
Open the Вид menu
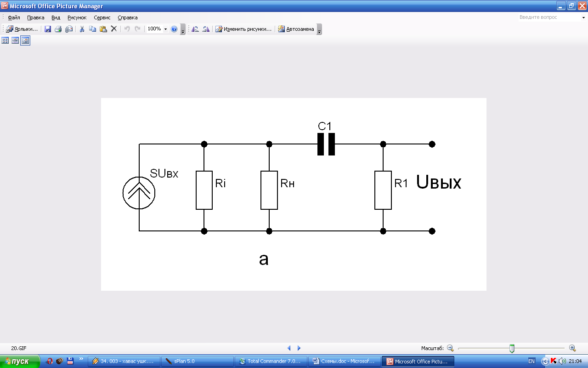pyautogui.click(x=56, y=17)
